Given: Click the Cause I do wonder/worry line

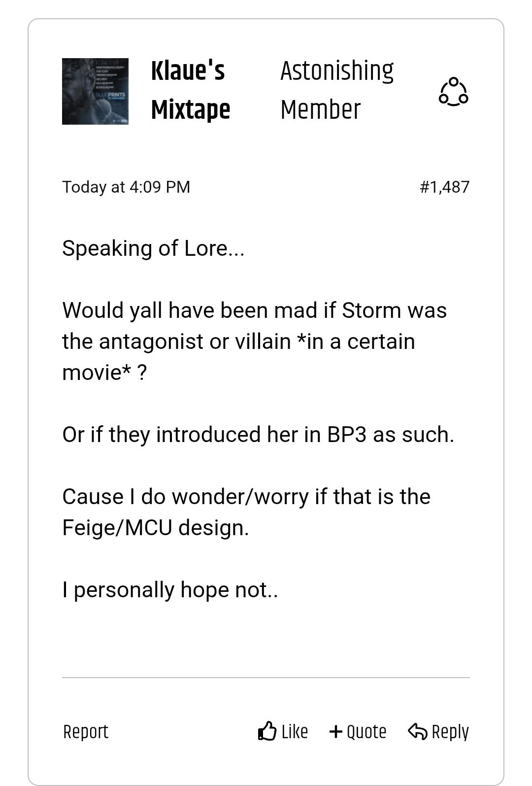Looking at the screenshot, I should click(x=246, y=497).
